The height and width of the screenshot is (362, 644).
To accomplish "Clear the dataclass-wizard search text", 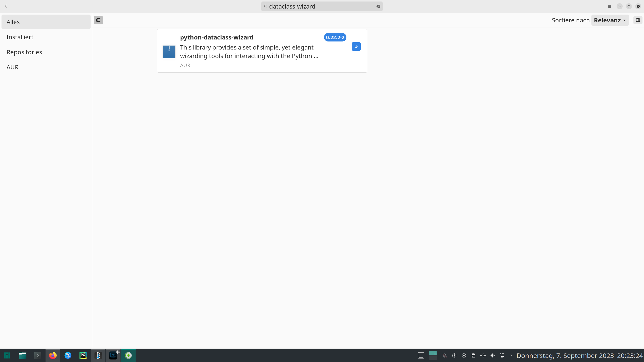I will [378, 6].
